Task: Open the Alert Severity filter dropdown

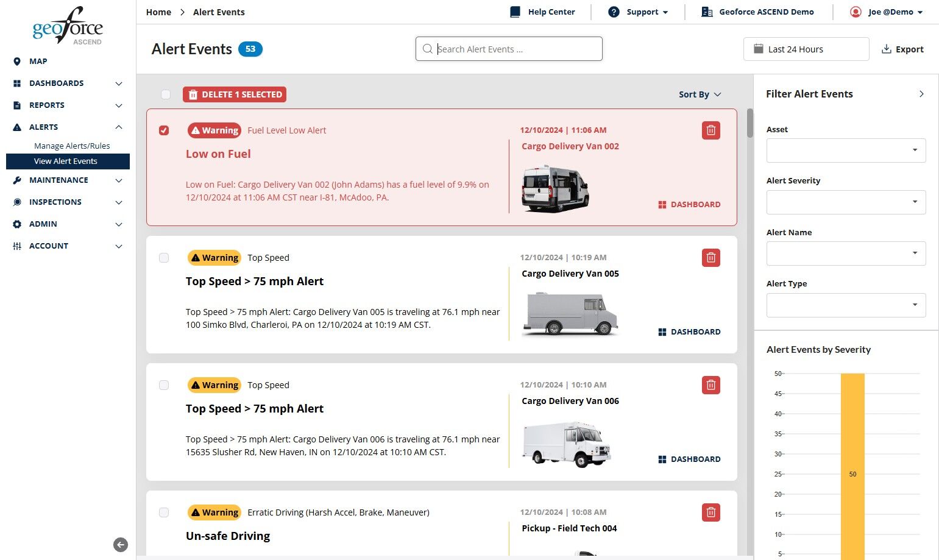Action: click(x=846, y=202)
